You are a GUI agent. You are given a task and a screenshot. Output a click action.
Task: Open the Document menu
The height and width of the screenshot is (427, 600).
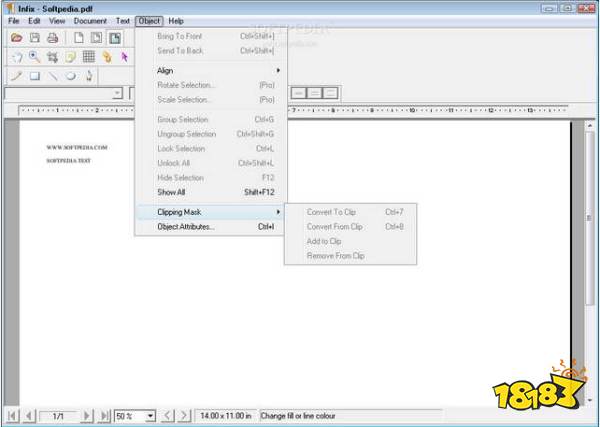[x=90, y=20]
